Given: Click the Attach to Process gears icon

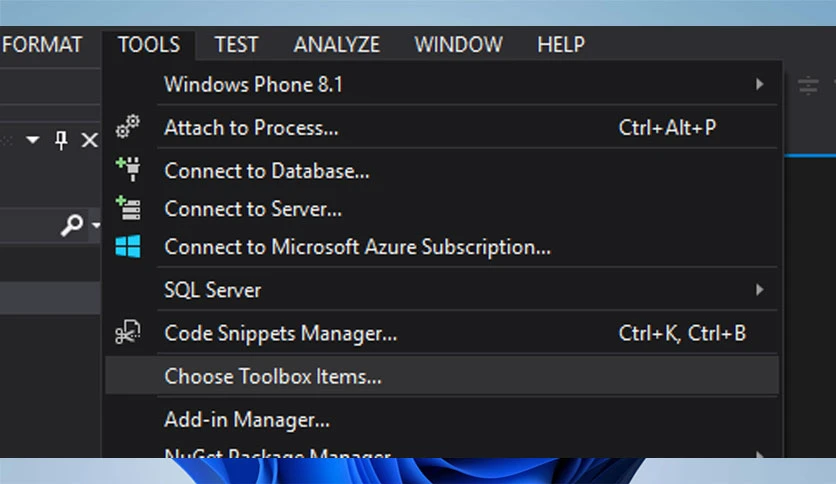Looking at the screenshot, I should pos(128,127).
